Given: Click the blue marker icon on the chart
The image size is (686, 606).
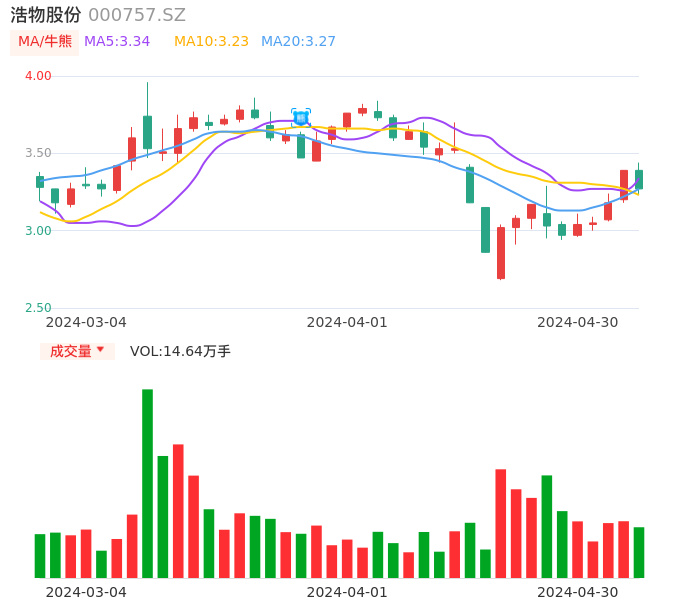Looking at the screenshot, I should click(301, 117).
